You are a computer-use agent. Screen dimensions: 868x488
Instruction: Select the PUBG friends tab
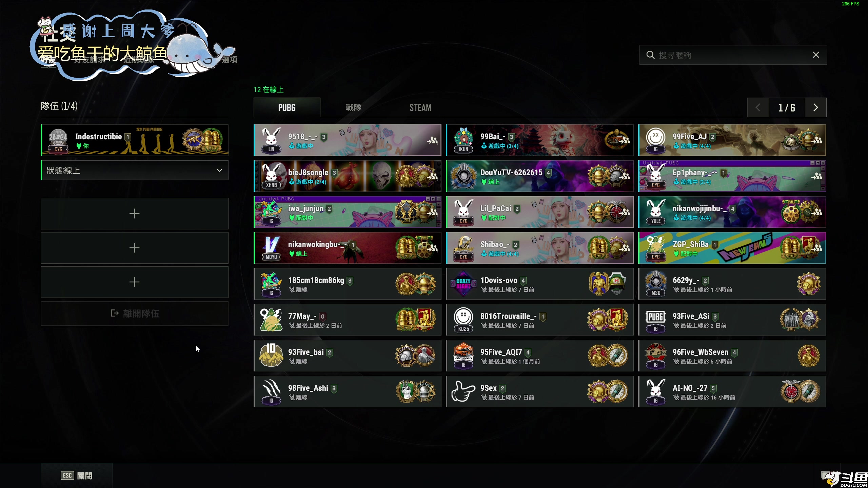tap(287, 107)
